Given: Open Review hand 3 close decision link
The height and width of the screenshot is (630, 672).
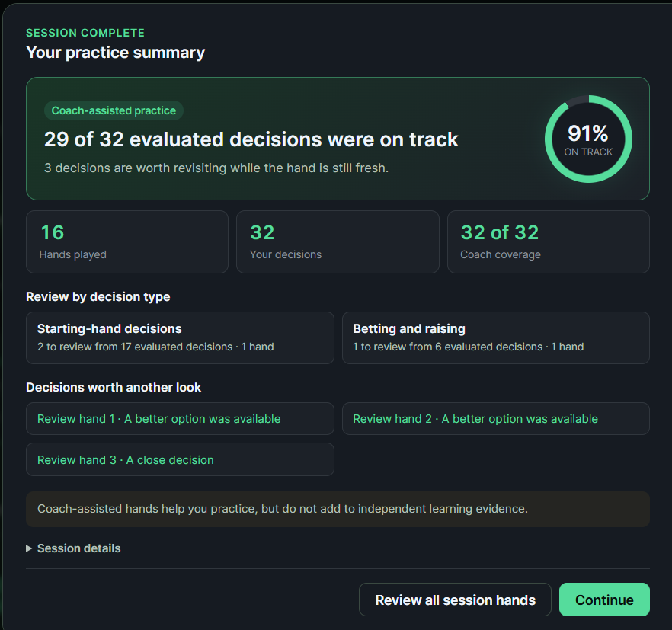Looking at the screenshot, I should [180, 459].
